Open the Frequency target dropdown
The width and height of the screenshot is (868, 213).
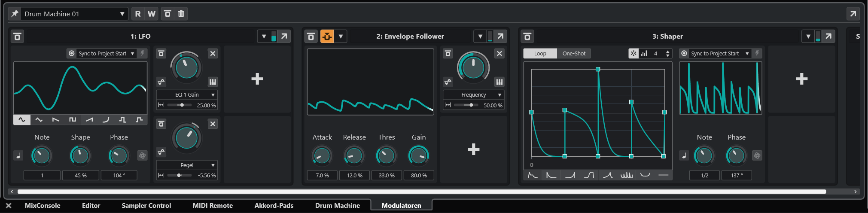[473, 95]
